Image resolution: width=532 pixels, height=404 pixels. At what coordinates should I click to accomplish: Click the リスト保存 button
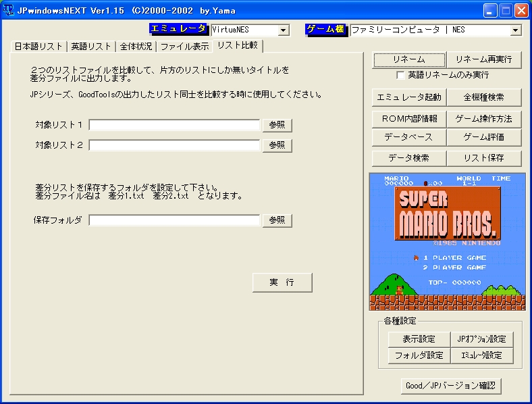point(484,158)
